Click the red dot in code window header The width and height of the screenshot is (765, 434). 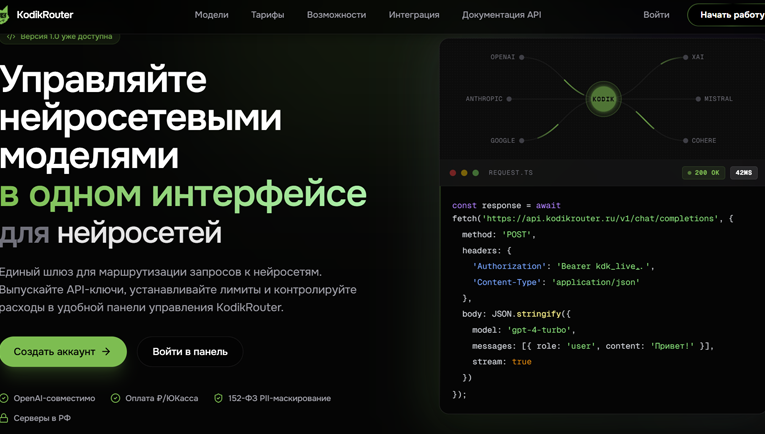coord(452,173)
